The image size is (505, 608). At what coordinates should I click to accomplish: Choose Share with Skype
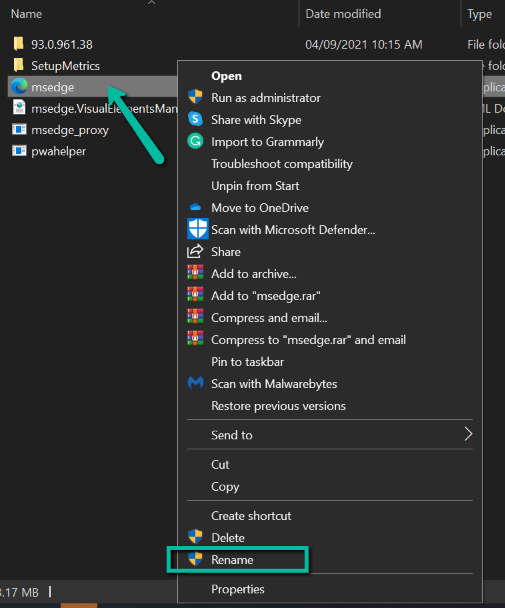click(x=256, y=120)
